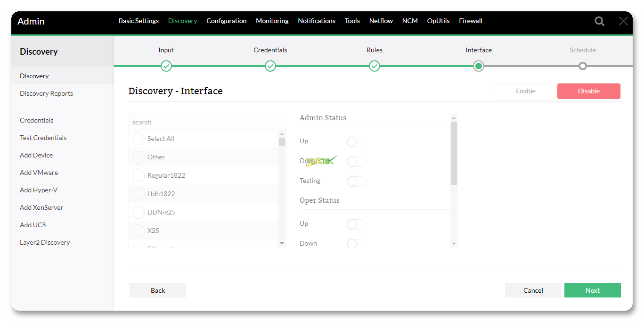Viewport: 644px width, 322px height.
Task: Click the Schedule step circle indicator
Action: tap(583, 66)
